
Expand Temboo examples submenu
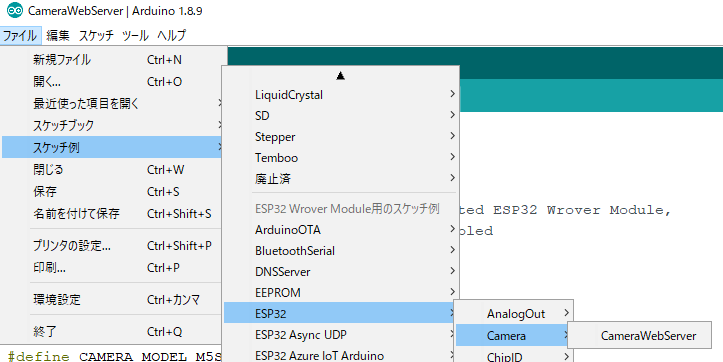coord(340,158)
